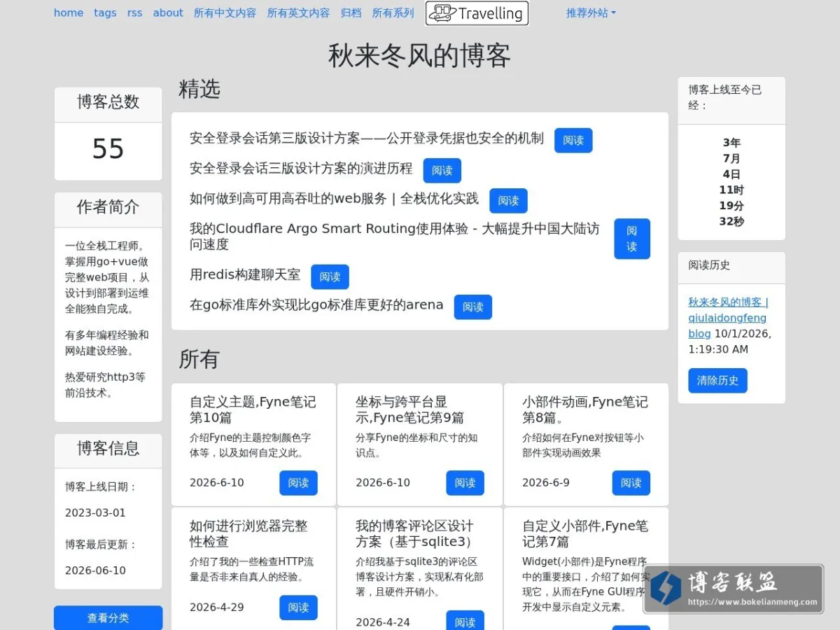Open 所有英文内容 in navbar
This screenshot has height=630, width=840.
(x=298, y=13)
